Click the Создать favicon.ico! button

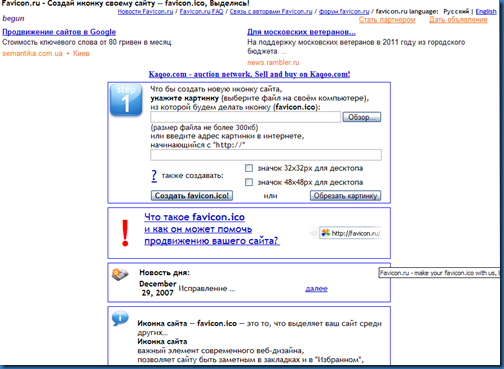point(192,196)
